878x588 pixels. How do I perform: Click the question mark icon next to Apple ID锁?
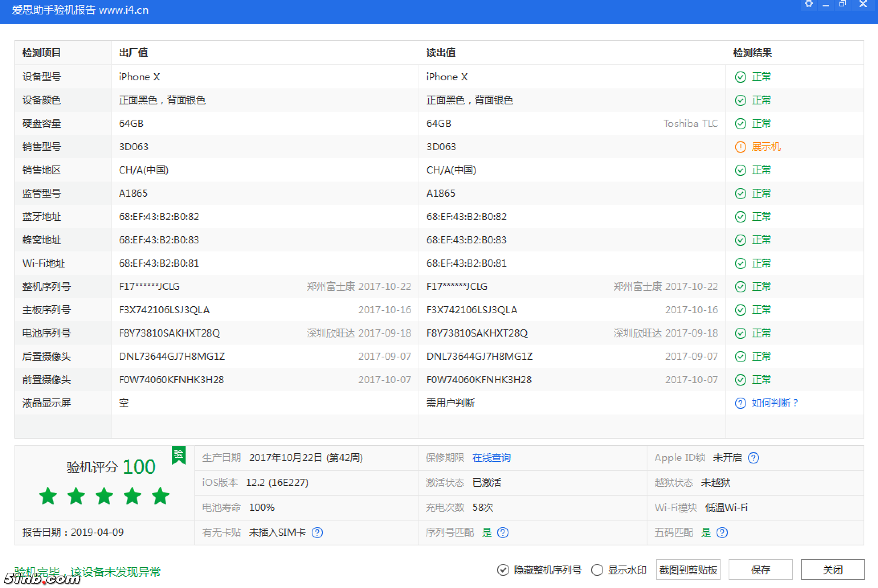click(x=754, y=457)
